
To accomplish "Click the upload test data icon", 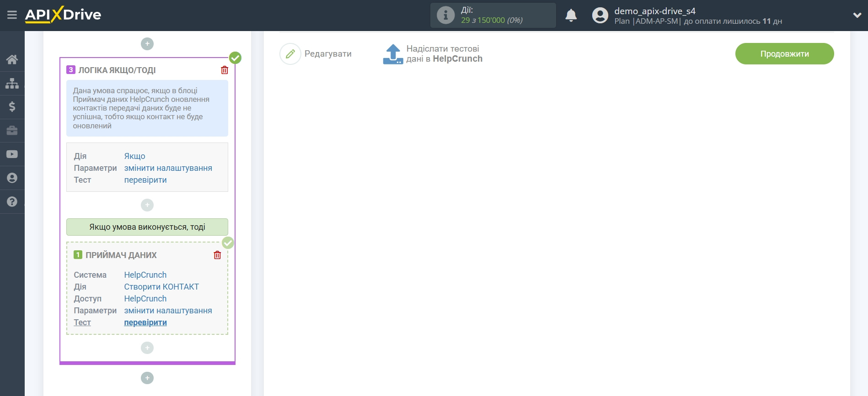I will pos(393,54).
